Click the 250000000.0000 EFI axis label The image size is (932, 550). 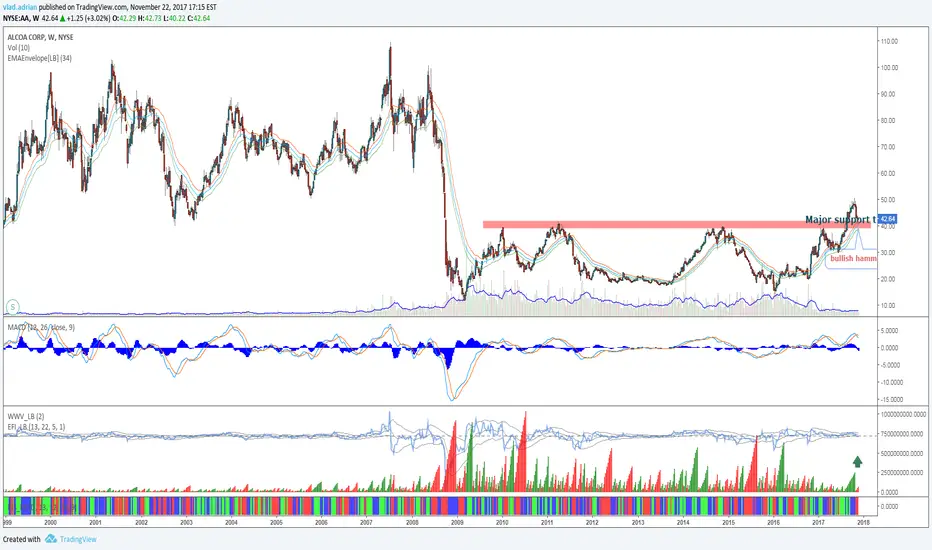903,473
